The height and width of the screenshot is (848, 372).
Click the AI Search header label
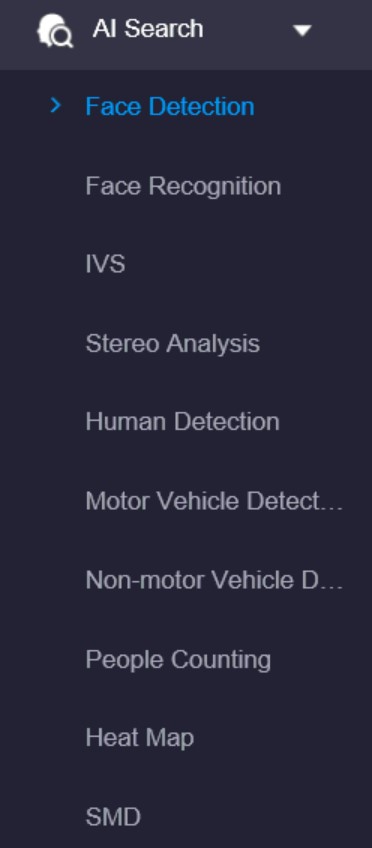[x=148, y=29]
